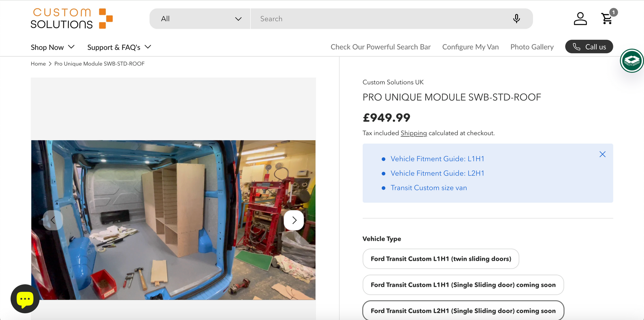Click the microphone voice search icon
Viewport: 644px width, 320px height.
[x=516, y=19]
